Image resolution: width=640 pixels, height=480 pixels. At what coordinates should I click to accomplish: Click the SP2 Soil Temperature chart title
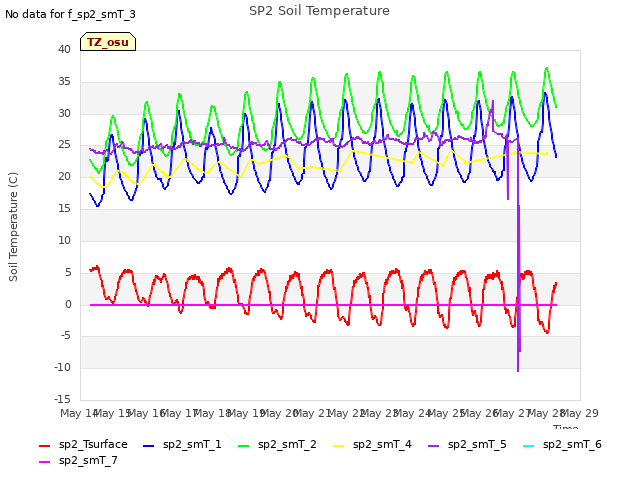pyautogui.click(x=319, y=11)
